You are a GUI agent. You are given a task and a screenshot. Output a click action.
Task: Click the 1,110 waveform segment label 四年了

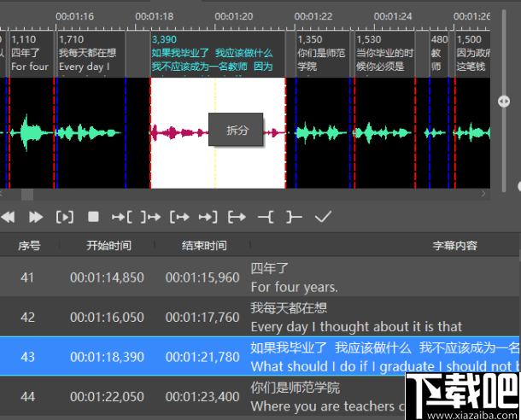click(x=31, y=53)
